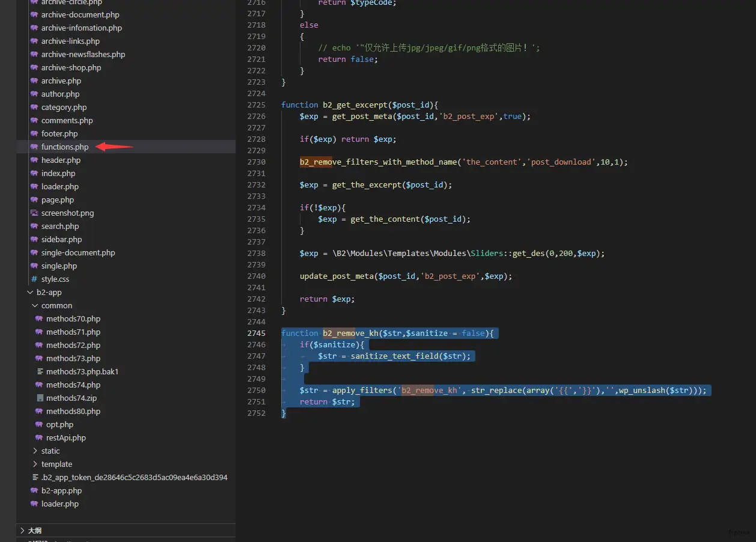Open sidebar.php file
Screen dimensions: 756x542
[x=62, y=239]
